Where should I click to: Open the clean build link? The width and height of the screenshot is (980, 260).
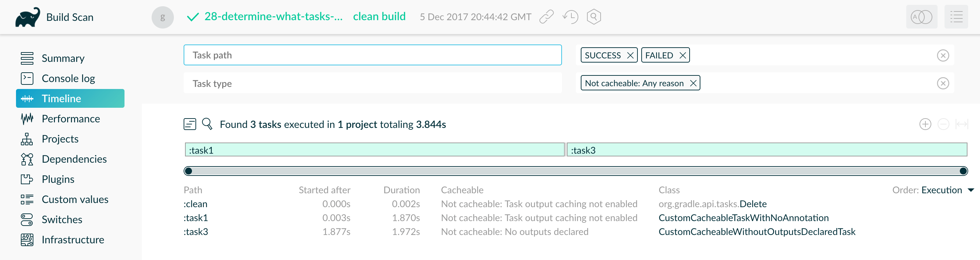click(x=379, y=17)
